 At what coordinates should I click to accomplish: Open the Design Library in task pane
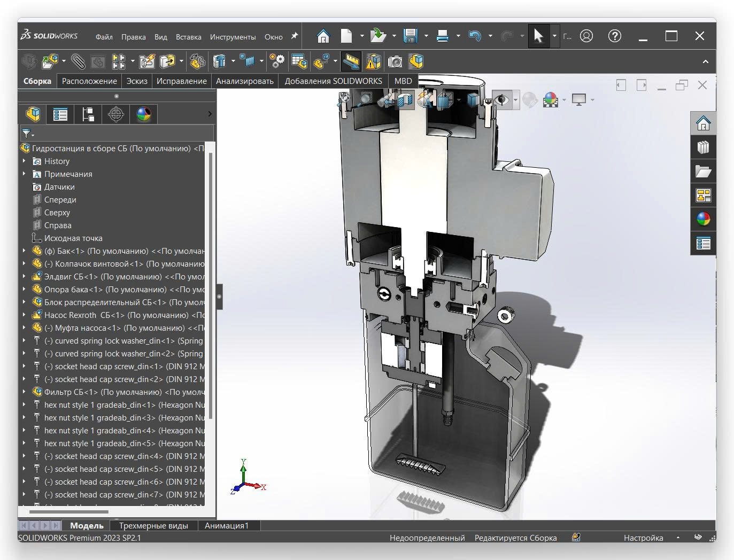(703, 147)
